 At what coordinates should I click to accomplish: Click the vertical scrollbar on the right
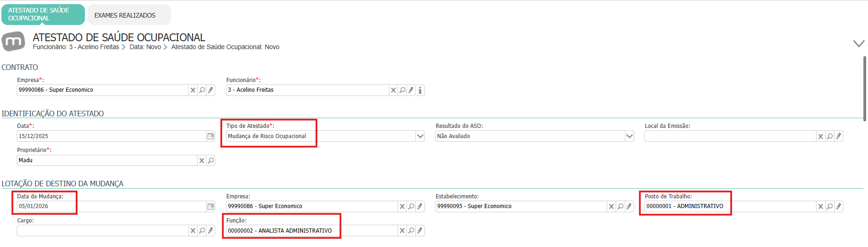[x=865, y=89]
